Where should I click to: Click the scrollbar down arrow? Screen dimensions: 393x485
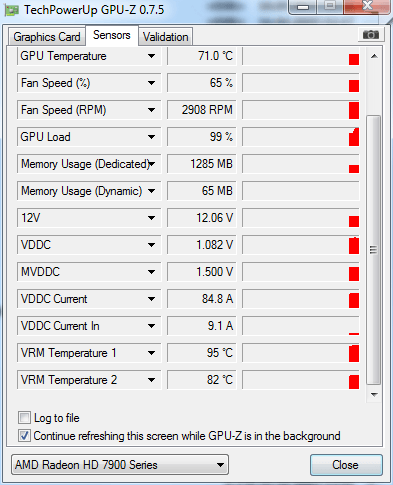pyautogui.click(x=374, y=395)
